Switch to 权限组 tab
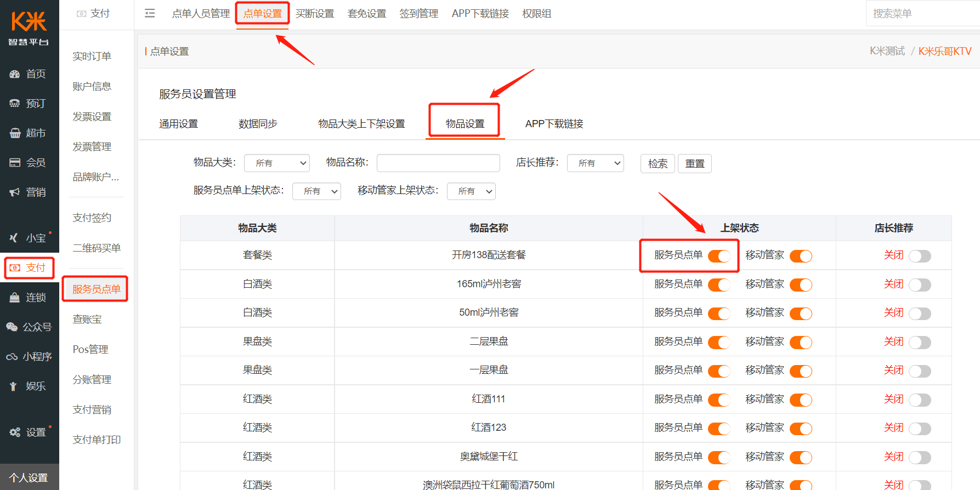Viewport: 980px width, 490px height. point(537,14)
